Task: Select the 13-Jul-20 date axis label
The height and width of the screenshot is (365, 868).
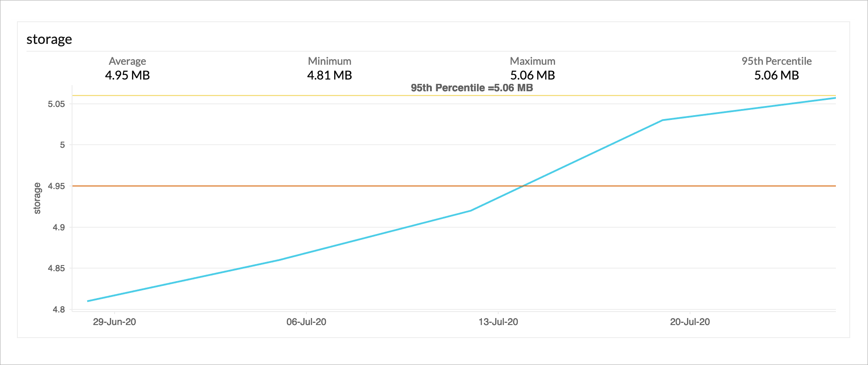Action: tap(498, 322)
